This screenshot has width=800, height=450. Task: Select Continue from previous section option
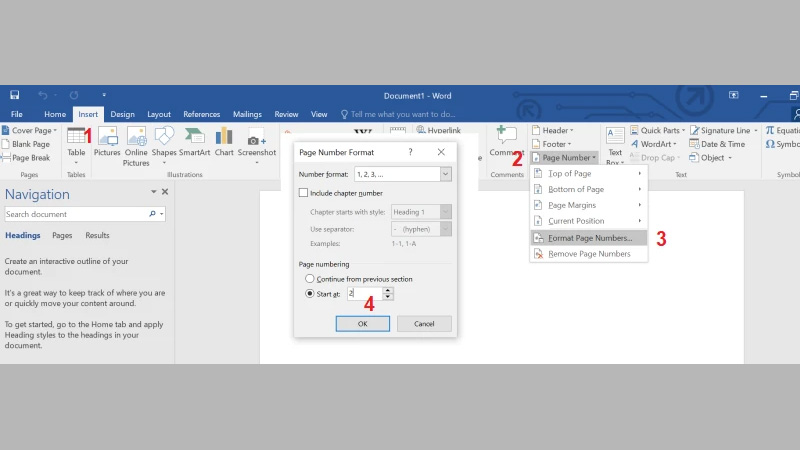click(x=310, y=279)
